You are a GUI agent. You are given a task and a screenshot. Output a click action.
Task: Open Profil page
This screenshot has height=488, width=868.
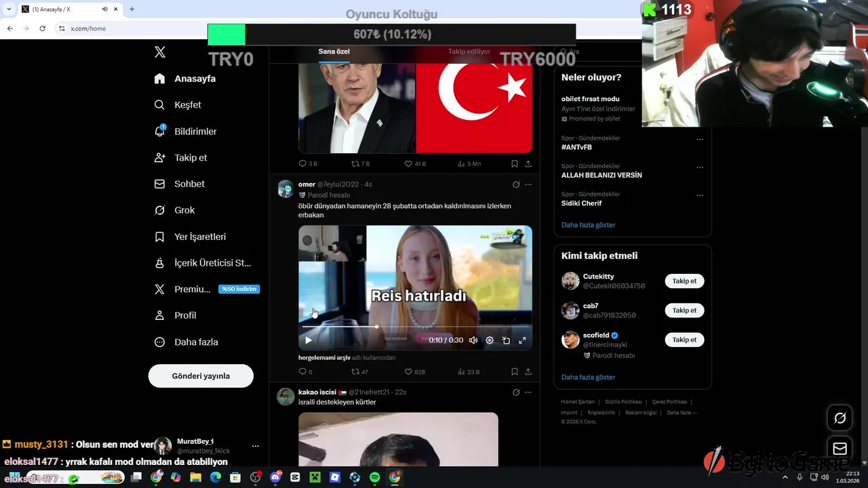pos(175,316)
